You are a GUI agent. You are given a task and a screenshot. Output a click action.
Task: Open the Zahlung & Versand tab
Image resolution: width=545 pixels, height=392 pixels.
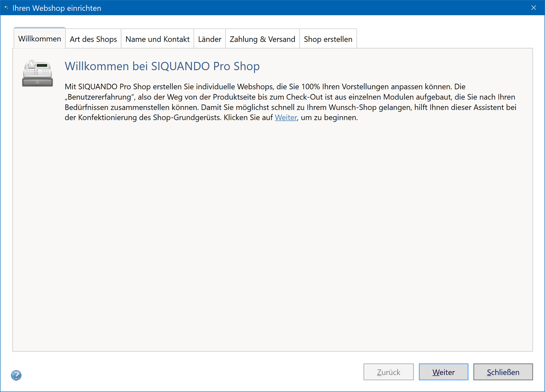[262, 39]
